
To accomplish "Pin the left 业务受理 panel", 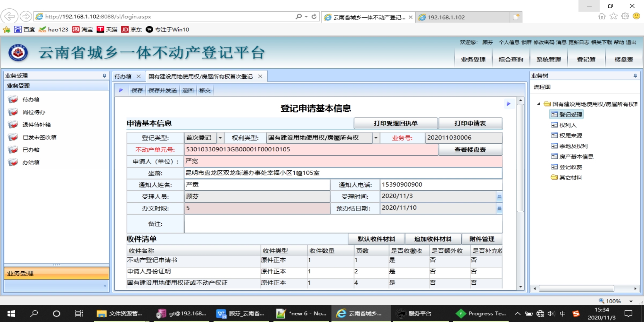I will pos(104,76).
